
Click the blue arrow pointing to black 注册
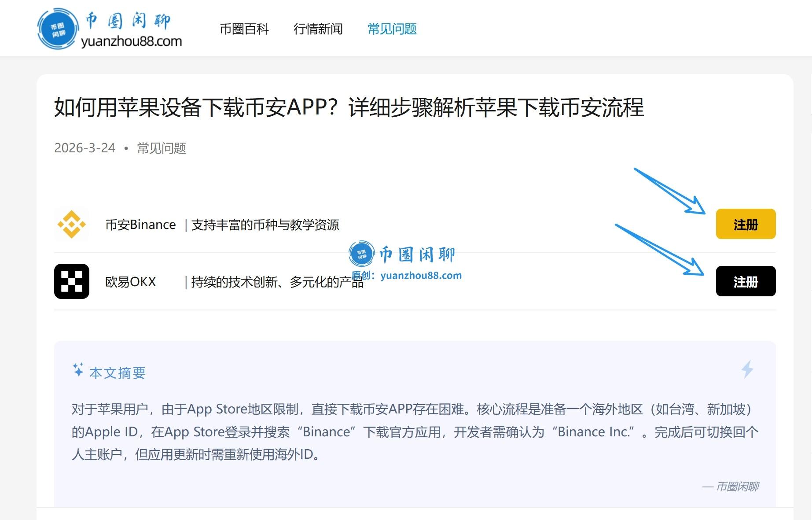pos(659,249)
